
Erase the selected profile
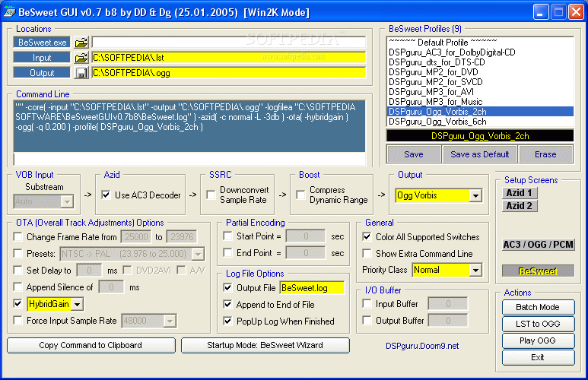pos(545,154)
